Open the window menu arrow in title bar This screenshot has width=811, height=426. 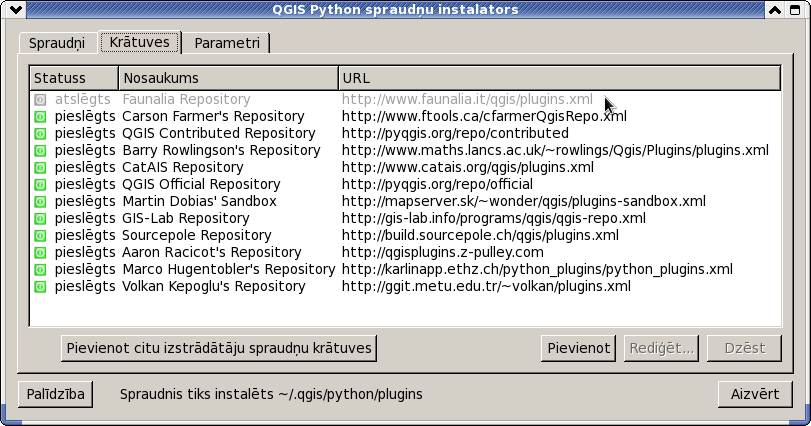pos(16,9)
